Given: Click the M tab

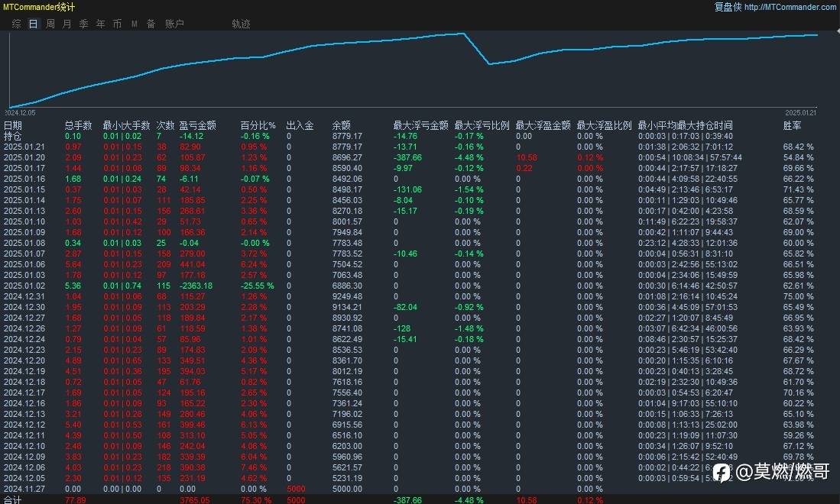Looking at the screenshot, I should (135, 24).
